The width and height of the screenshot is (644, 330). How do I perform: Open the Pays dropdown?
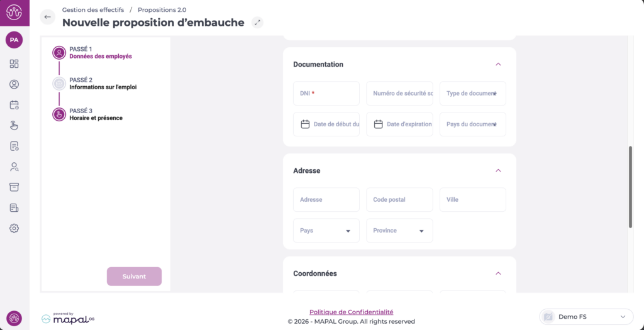pos(326,231)
